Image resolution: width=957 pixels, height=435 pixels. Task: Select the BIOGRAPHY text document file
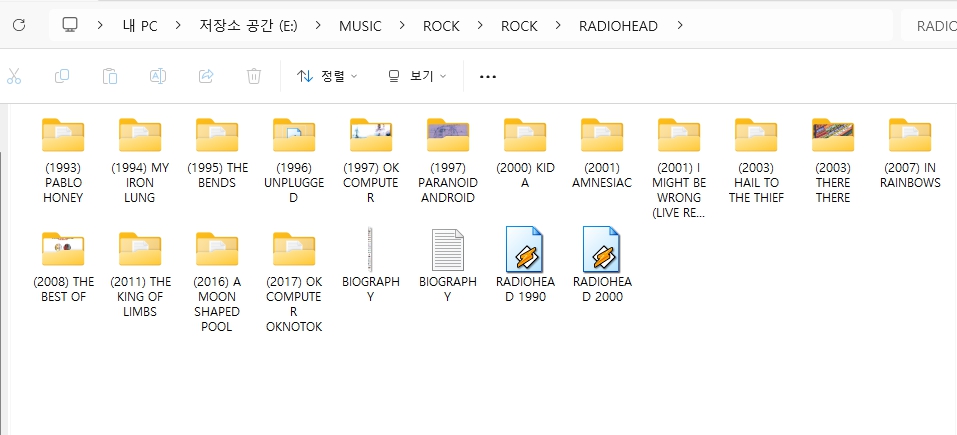[x=448, y=265]
